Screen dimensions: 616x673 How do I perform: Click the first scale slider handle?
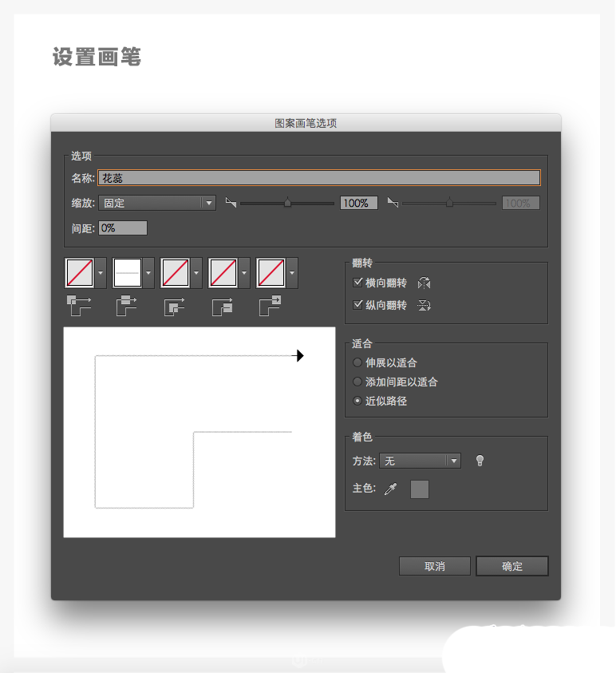(287, 202)
